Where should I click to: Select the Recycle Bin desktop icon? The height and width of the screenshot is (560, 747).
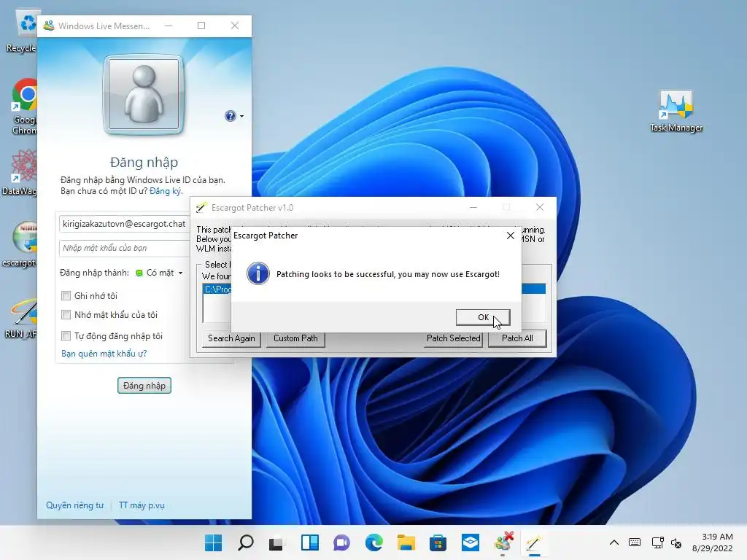(23, 31)
